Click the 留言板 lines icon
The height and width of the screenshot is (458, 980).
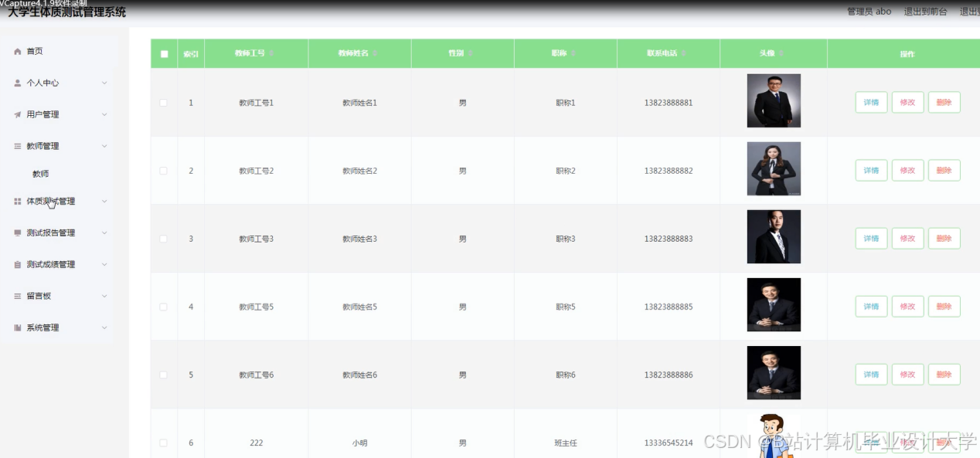click(18, 296)
